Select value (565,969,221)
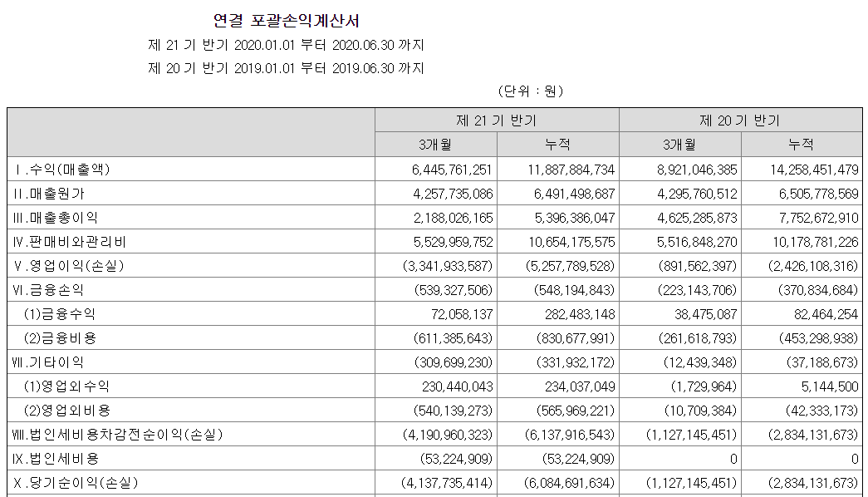The height and width of the screenshot is (497, 868). 575,411
